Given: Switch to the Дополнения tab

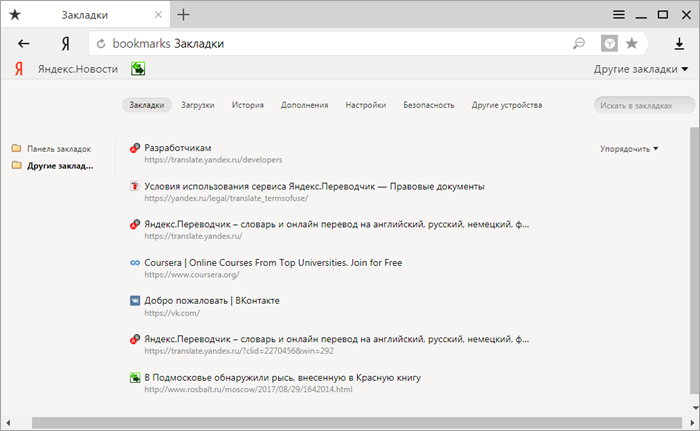Looking at the screenshot, I should 304,105.
